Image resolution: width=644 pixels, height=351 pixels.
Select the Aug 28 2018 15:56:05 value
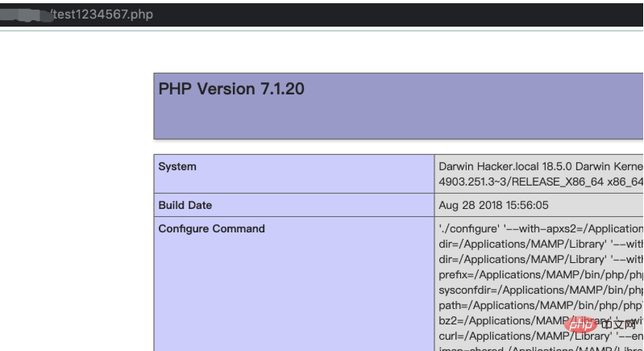point(493,205)
